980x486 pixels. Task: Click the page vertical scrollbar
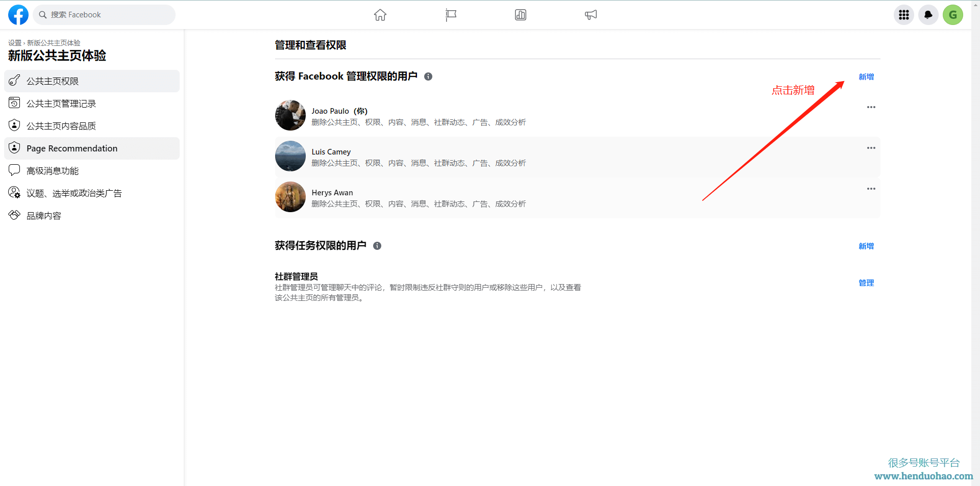[975, 243]
